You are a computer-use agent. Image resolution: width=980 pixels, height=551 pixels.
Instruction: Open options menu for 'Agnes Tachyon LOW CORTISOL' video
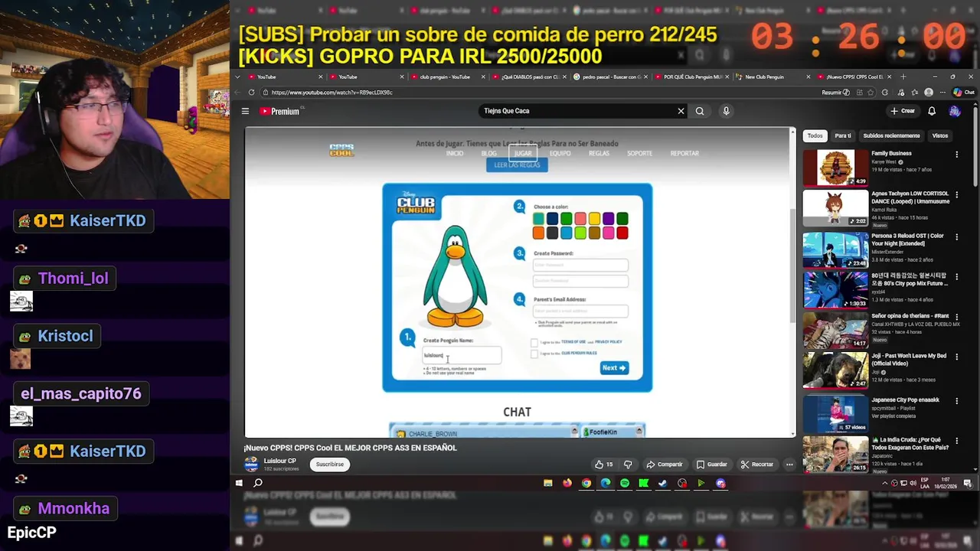[x=956, y=195]
